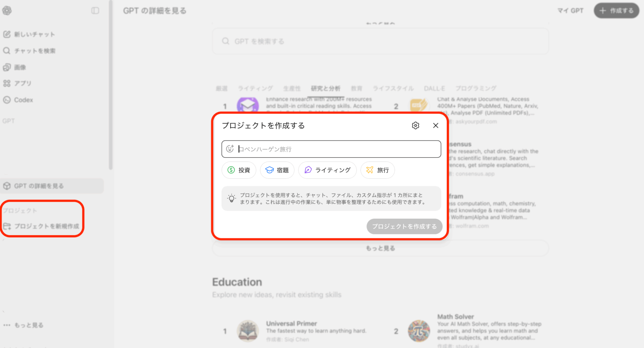Close the project creation dialog
The height and width of the screenshot is (348, 644).
[436, 126]
